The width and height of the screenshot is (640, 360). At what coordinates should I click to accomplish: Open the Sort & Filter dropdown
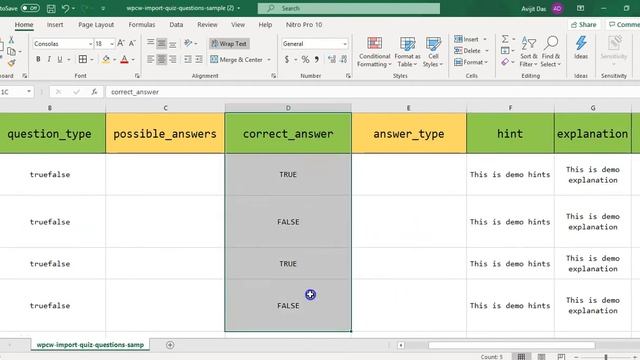click(x=529, y=52)
